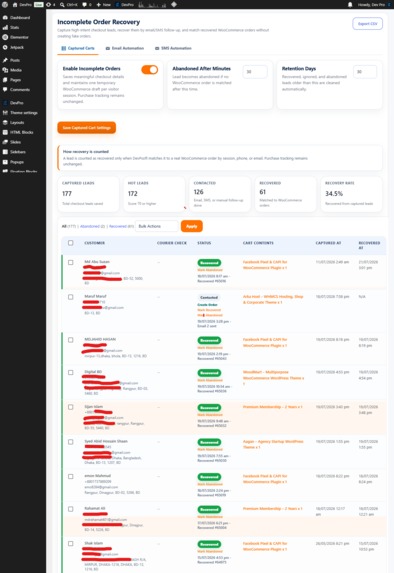
Task: Open Comments in the sidebar
Action: tap(20, 90)
